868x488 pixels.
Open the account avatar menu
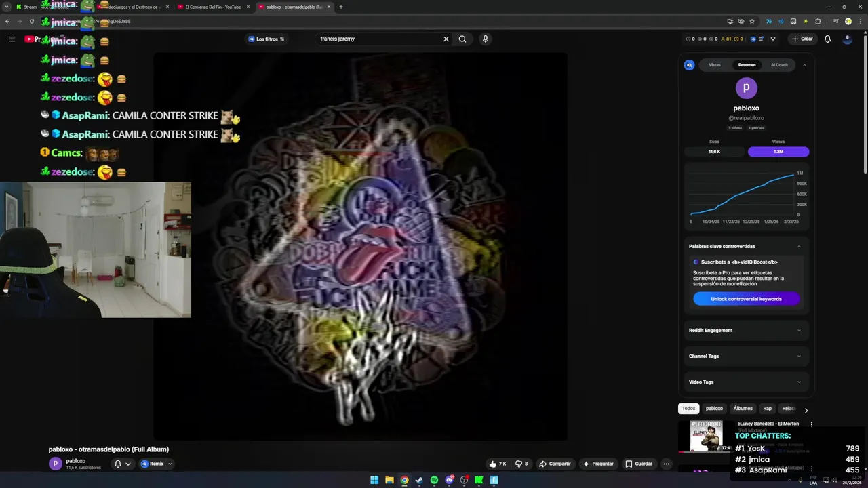click(847, 39)
